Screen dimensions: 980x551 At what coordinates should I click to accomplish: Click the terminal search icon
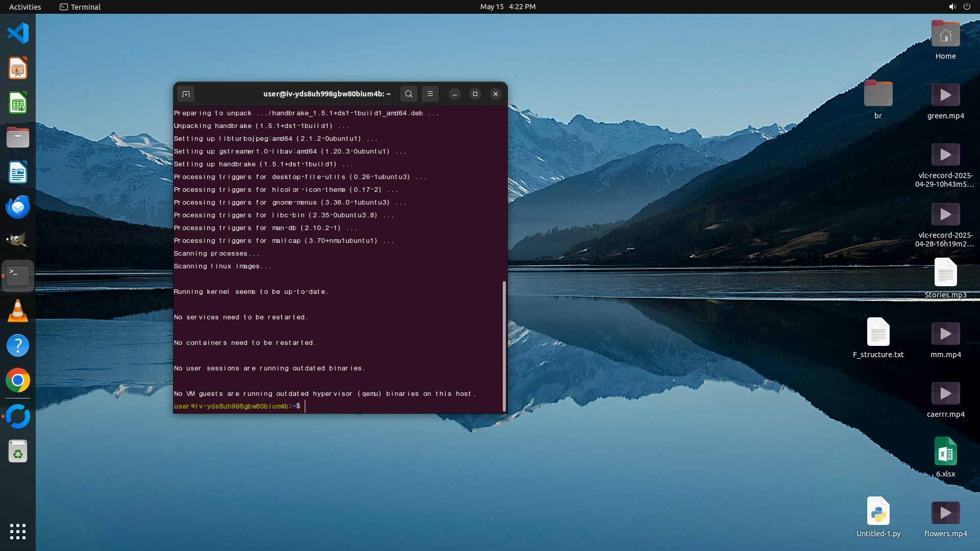[x=408, y=94]
